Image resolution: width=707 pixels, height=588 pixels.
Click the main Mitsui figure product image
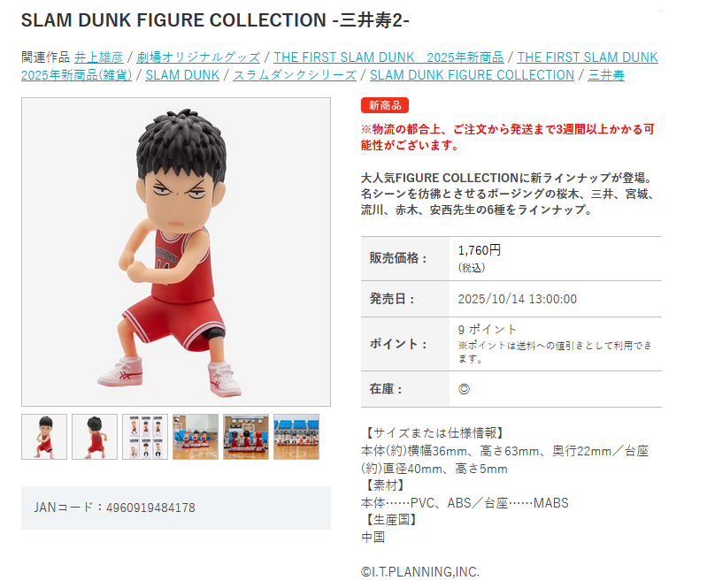176,252
